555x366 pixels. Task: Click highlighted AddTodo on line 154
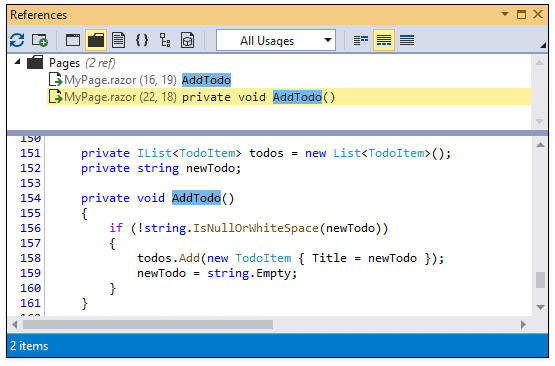pos(196,198)
